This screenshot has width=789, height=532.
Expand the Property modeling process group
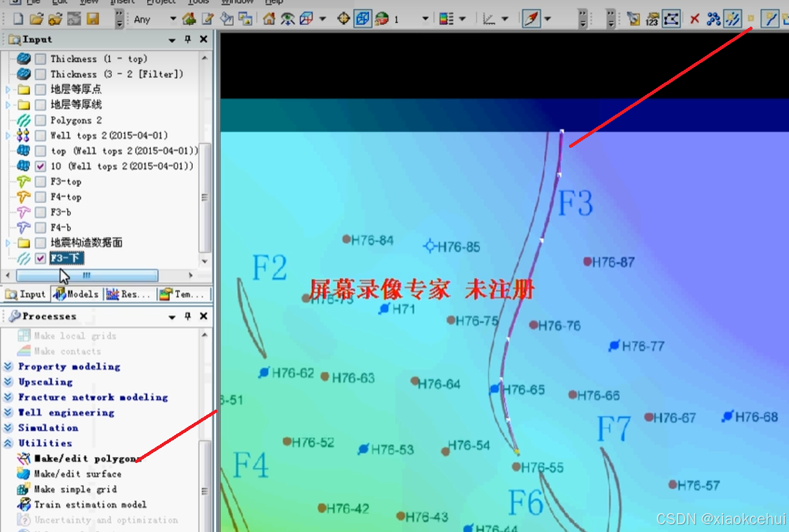point(8,367)
